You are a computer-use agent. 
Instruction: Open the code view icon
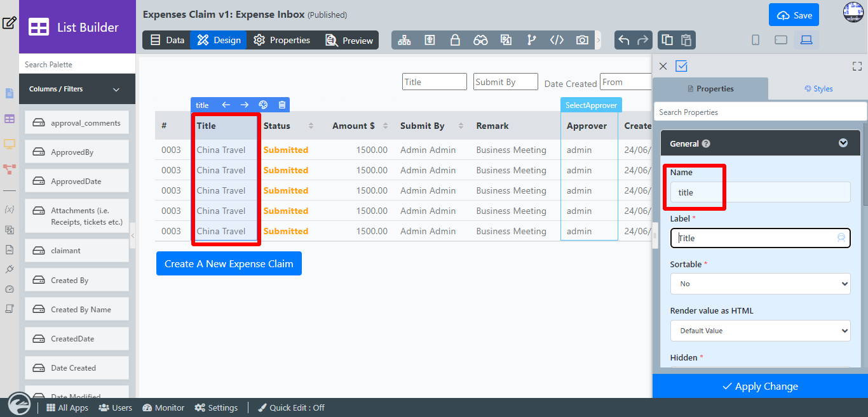coord(557,40)
